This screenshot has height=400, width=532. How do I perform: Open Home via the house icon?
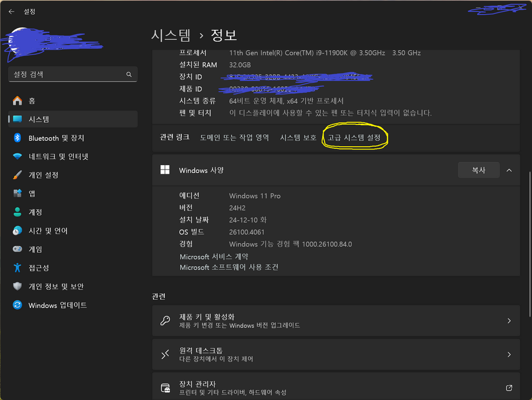tap(17, 101)
